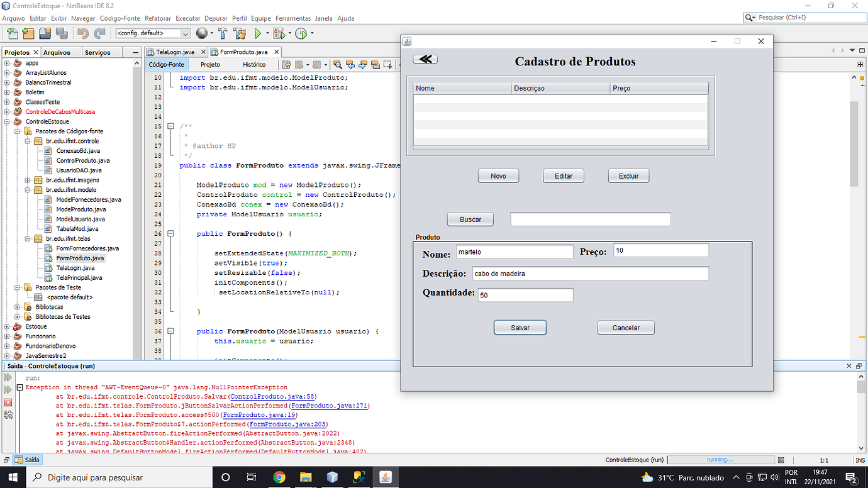Screen dimensions: 868x488
Task: Select the Find Selection magnifier icon
Action: (x=339, y=63)
